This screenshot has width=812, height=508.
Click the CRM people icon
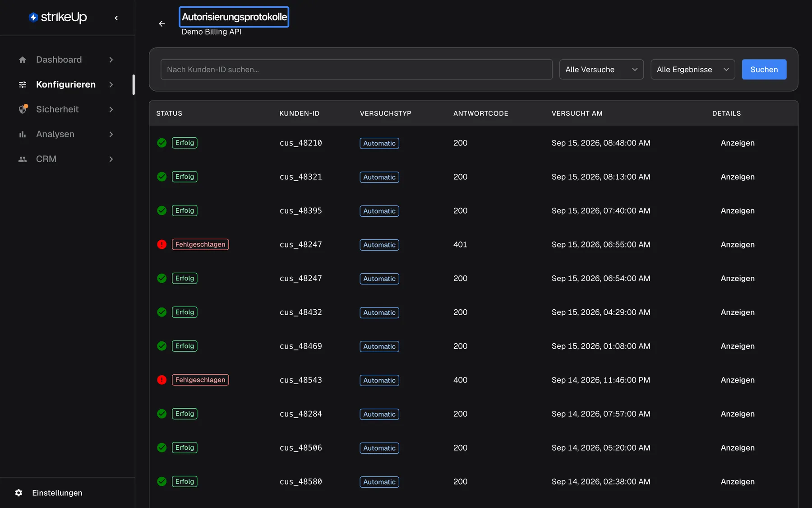23,159
